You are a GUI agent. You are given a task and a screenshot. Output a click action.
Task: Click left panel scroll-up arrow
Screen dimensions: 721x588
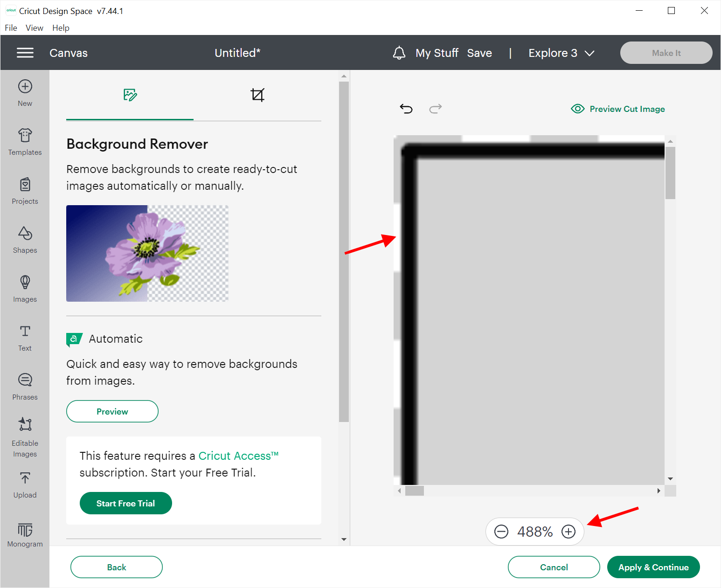coord(344,76)
